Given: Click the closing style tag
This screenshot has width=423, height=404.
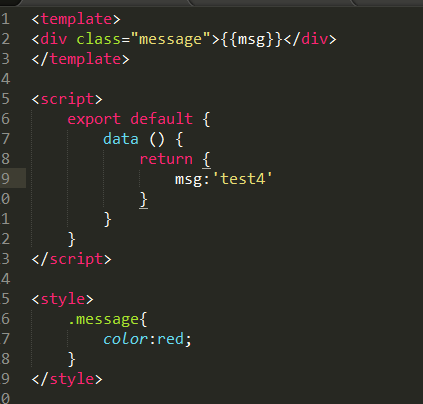Looking at the screenshot, I should [67, 379].
